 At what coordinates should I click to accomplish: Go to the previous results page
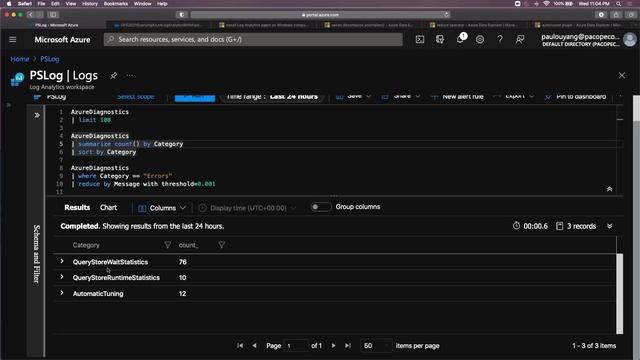[254, 345]
